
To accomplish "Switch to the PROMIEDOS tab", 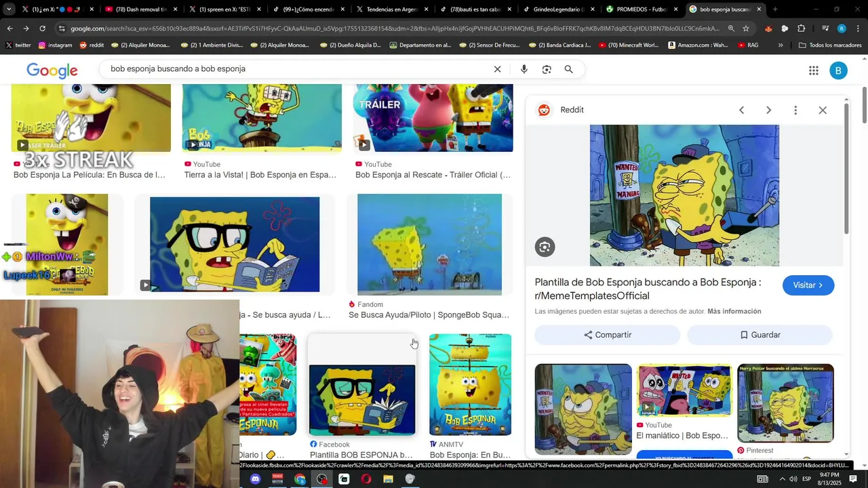I will tap(642, 9).
